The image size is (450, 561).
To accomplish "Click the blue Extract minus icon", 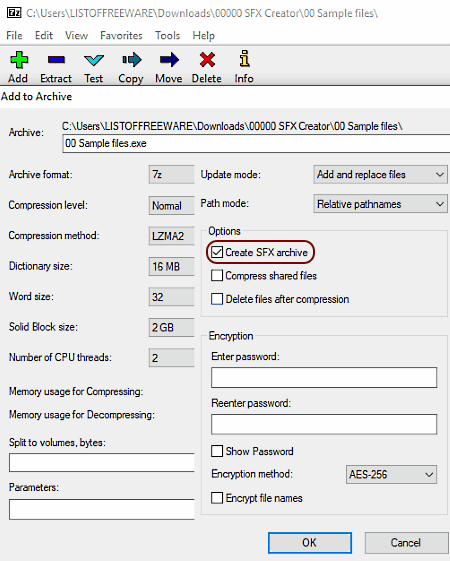I will click(56, 59).
